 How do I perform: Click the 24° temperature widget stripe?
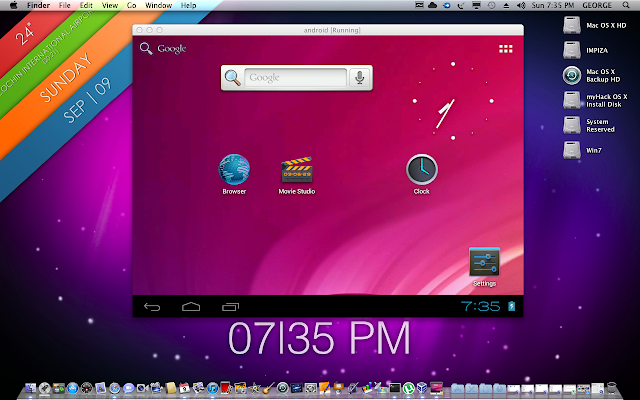click(24, 33)
